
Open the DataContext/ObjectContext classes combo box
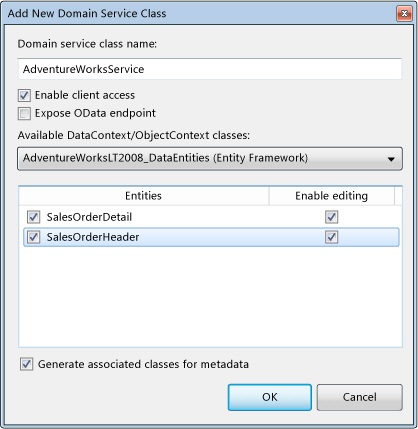[210, 158]
